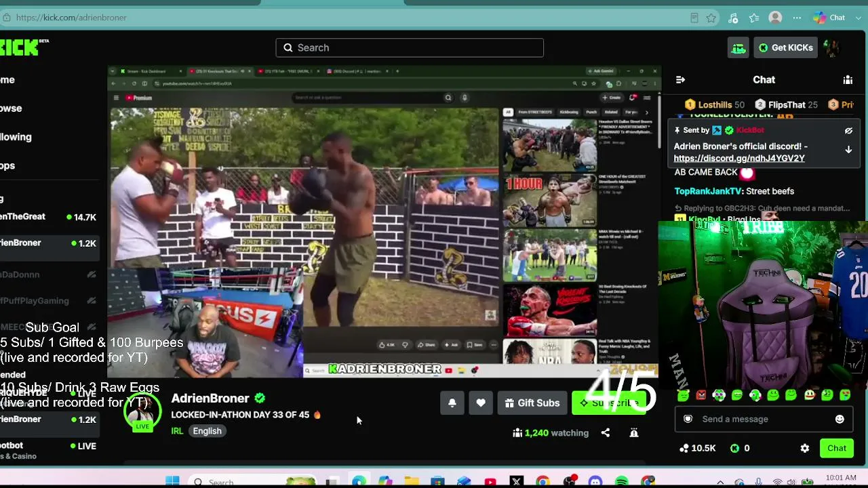Open the IRL category link
The image size is (868, 488).
click(177, 431)
